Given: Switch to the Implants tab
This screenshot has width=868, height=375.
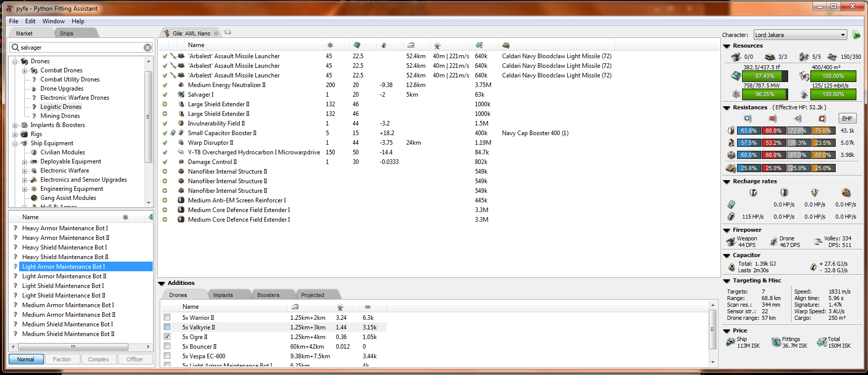Looking at the screenshot, I should coord(223,295).
